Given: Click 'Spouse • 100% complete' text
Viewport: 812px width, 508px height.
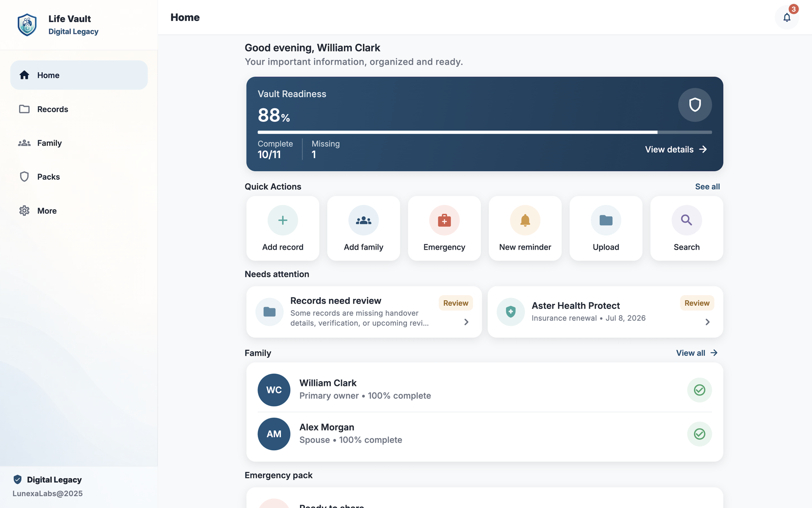Looking at the screenshot, I should pyautogui.click(x=351, y=440).
